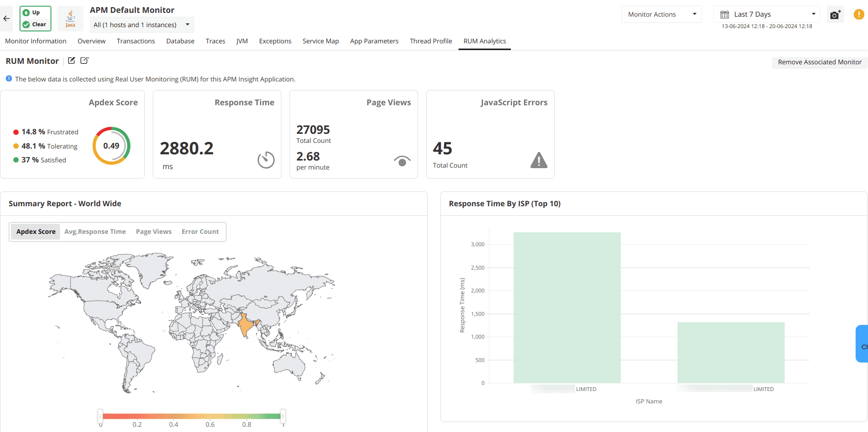
Task: Switch to the RUM Analytics tab
Action: (484, 41)
